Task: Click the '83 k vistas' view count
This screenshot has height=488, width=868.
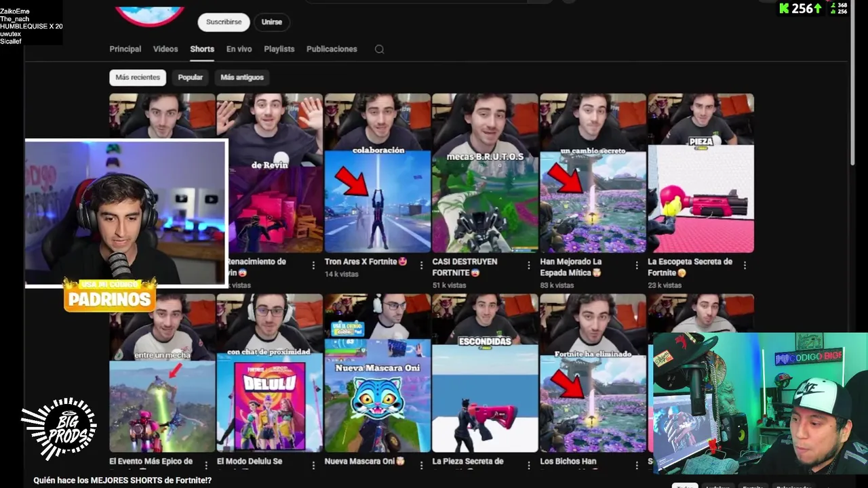Action: coord(557,285)
